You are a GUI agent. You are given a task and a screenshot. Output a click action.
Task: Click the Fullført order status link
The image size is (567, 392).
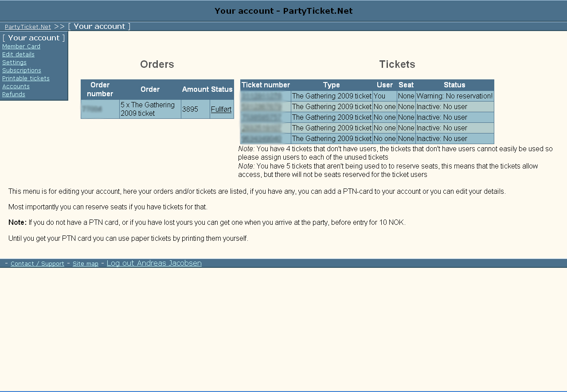(x=221, y=109)
